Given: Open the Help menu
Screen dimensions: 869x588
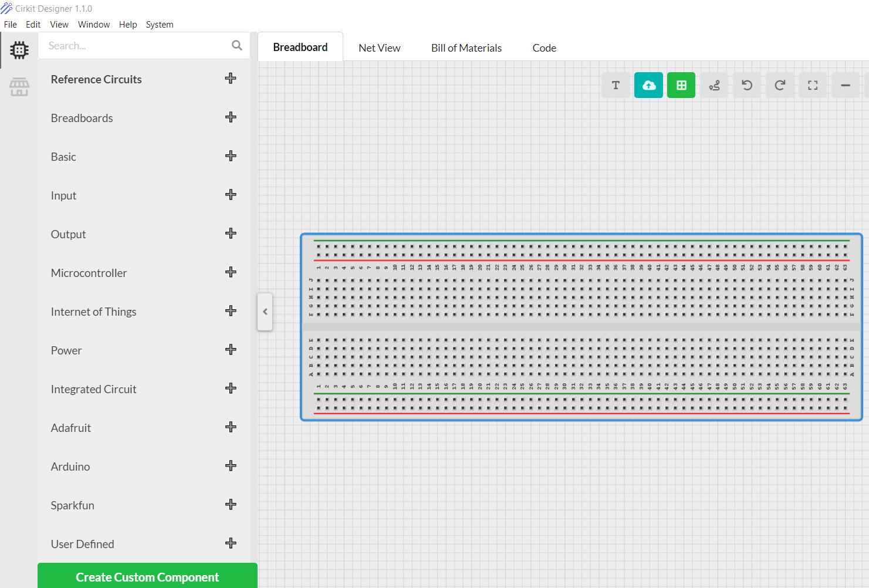Looking at the screenshot, I should pyautogui.click(x=128, y=25).
